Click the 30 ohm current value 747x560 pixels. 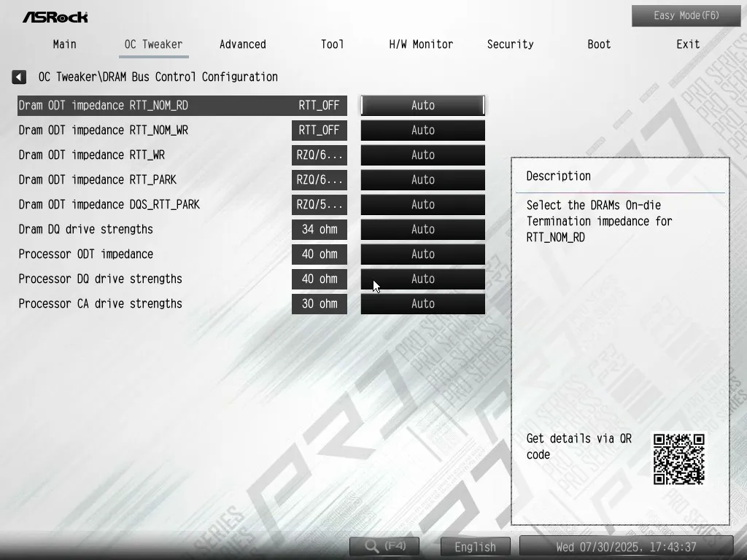(x=320, y=303)
